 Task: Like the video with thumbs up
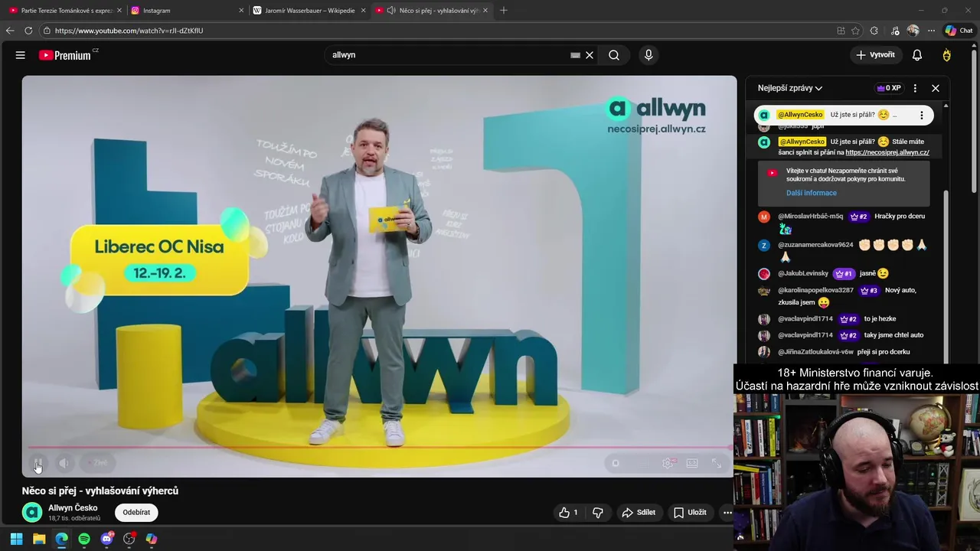point(568,513)
